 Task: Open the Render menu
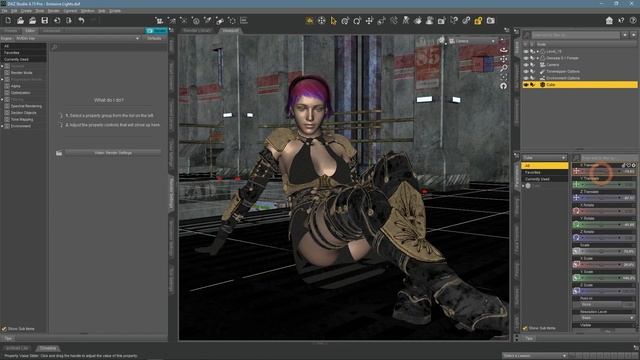click(x=54, y=11)
